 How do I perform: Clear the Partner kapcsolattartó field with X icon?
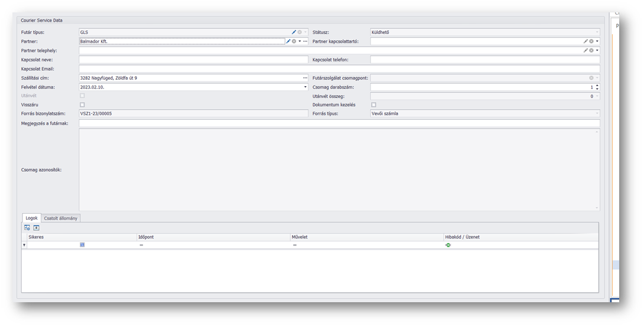click(x=591, y=41)
